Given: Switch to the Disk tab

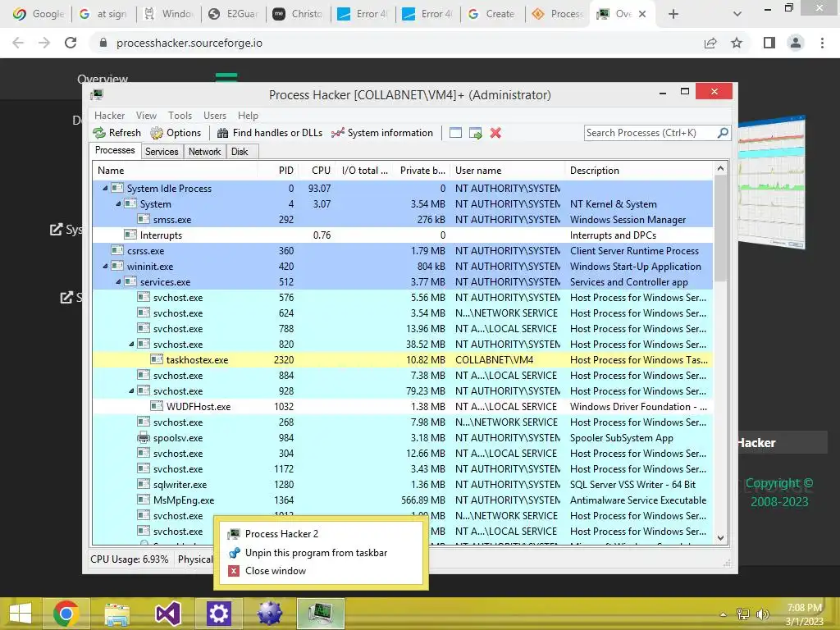Looking at the screenshot, I should tap(240, 152).
